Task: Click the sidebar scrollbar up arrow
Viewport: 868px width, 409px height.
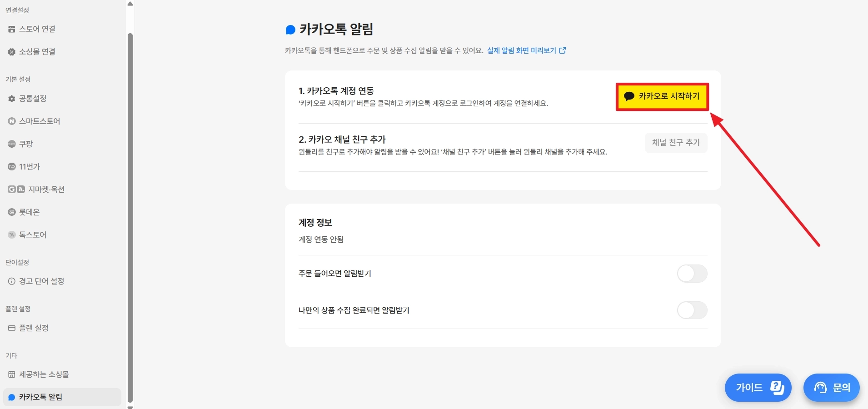Action: click(x=130, y=4)
